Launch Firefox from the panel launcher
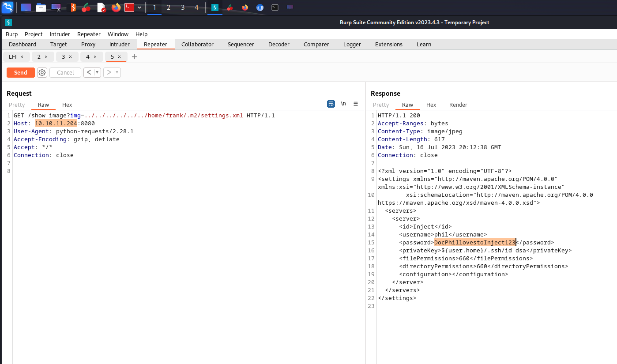 (116, 8)
